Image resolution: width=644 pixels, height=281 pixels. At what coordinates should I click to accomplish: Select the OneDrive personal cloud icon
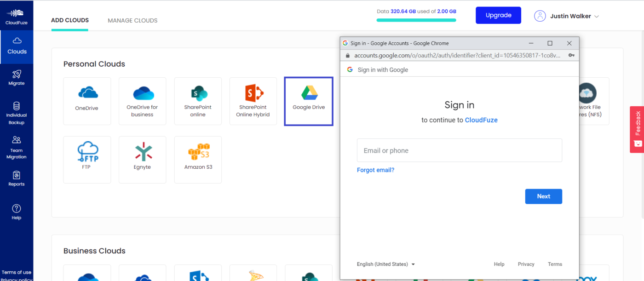[87, 101]
